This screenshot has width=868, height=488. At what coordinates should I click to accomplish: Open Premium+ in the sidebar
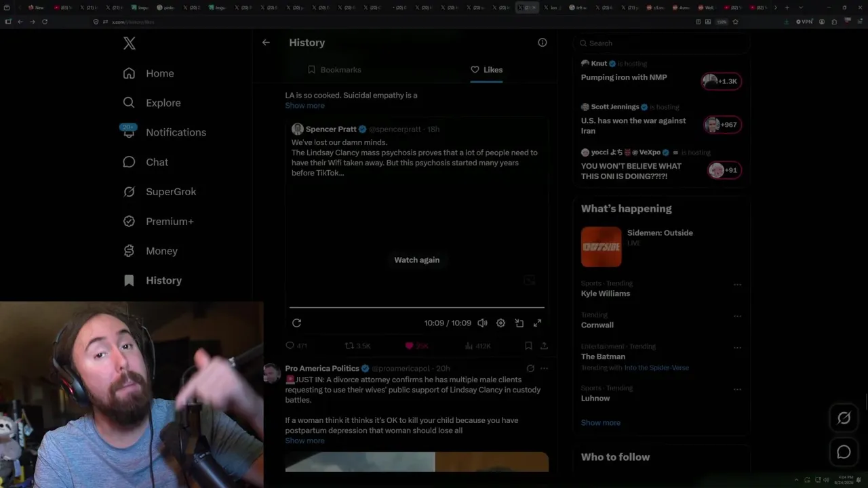(x=159, y=221)
